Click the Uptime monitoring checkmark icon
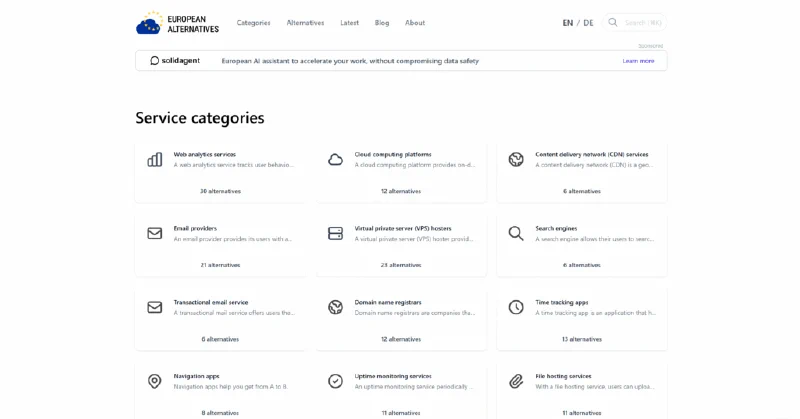 coord(335,381)
